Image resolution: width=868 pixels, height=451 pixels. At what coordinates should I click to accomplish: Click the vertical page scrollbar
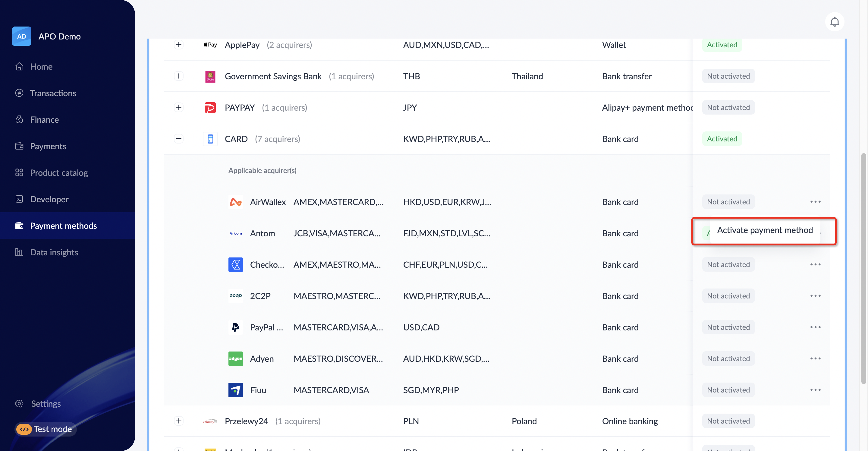[x=863, y=268]
